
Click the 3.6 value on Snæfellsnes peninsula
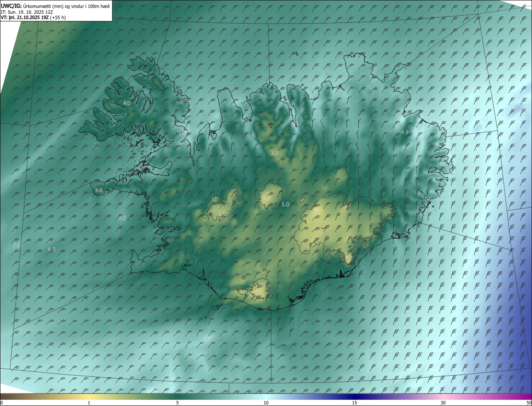[x=99, y=190]
